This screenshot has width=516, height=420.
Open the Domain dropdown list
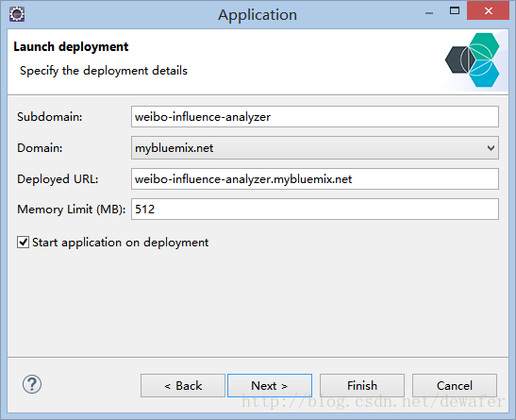[x=315, y=148]
